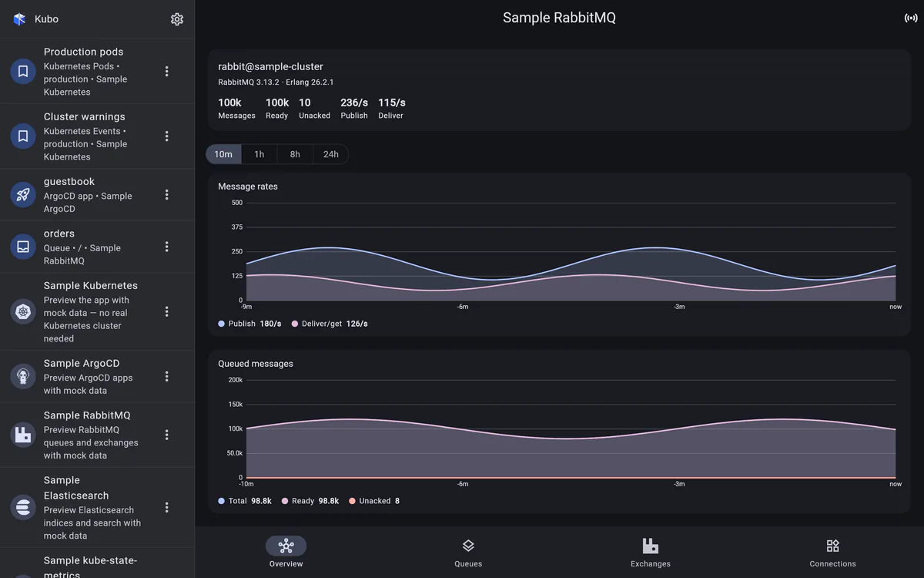Click the 10 Unacked stat
The height and width of the screenshot is (578, 924).
(x=314, y=108)
